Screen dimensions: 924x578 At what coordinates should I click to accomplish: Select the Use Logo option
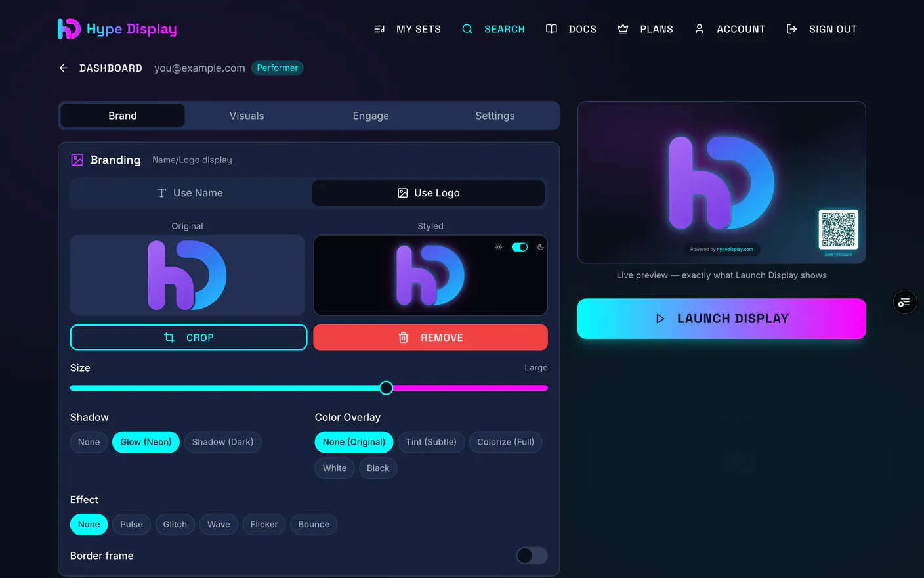[429, 193]
